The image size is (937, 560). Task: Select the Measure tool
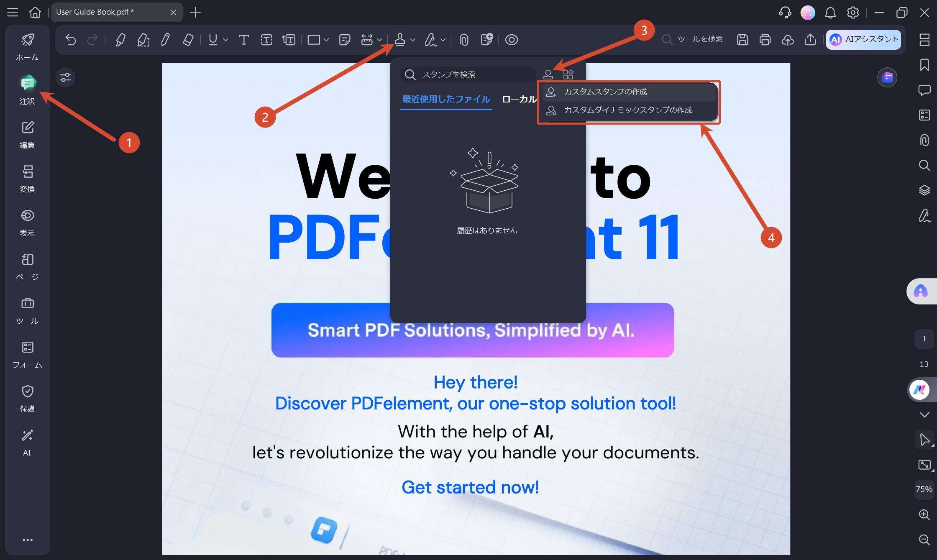tap(367, 40)
